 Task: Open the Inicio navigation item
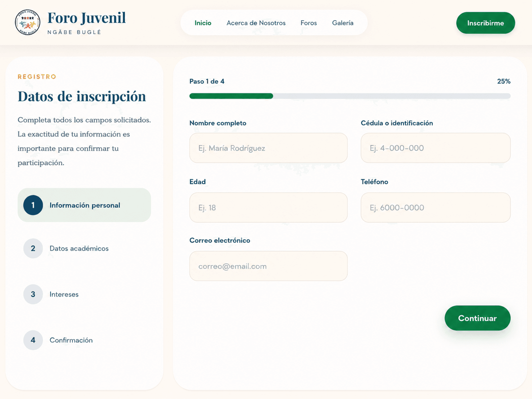coord(203,23)
